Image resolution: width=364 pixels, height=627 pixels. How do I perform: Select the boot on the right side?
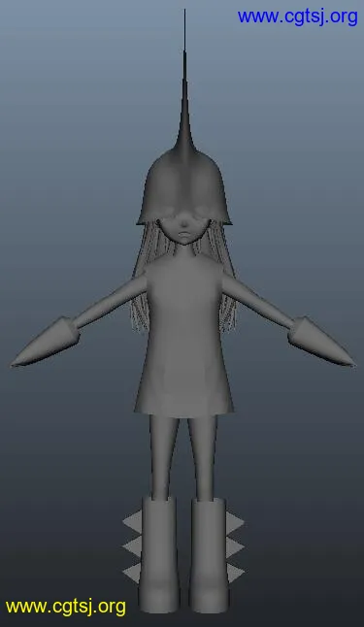(x=209, y=555)
